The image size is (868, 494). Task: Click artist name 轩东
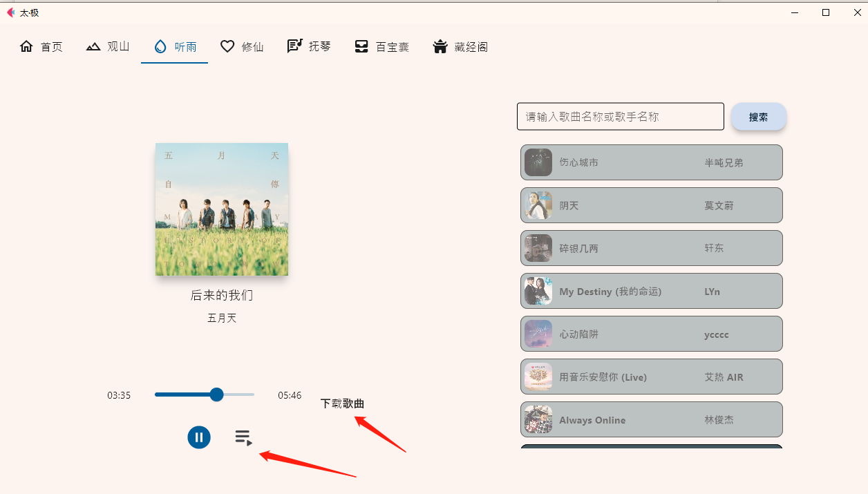pos(714,249)
